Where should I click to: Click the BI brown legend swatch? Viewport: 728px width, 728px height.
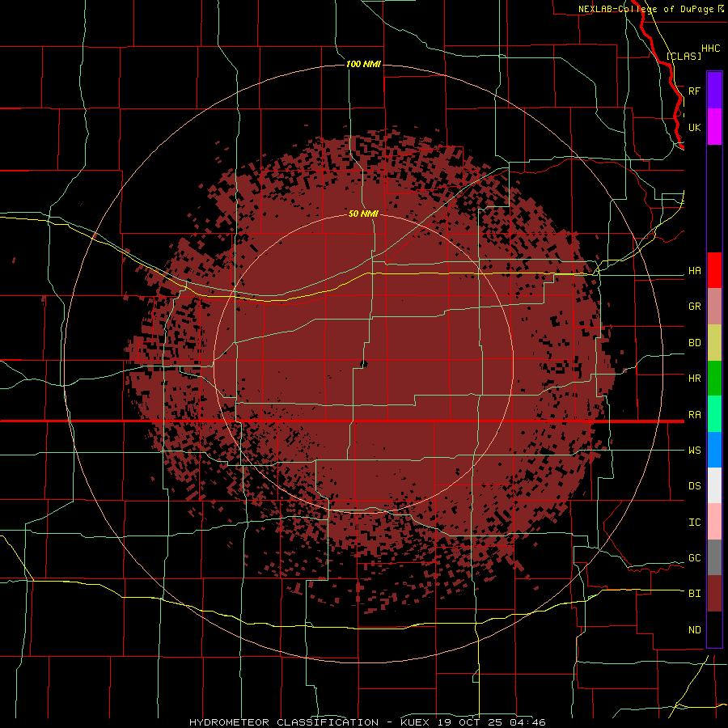714,594
